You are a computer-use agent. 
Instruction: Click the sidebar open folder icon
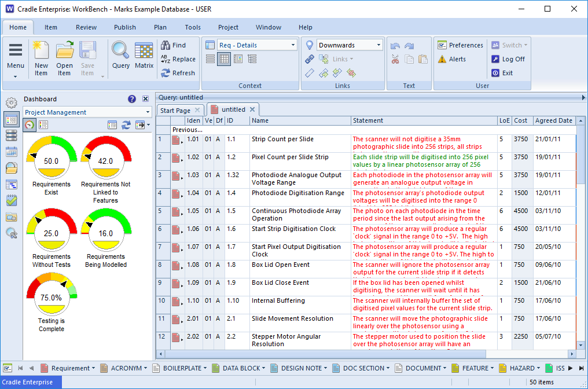click(12, 168)
